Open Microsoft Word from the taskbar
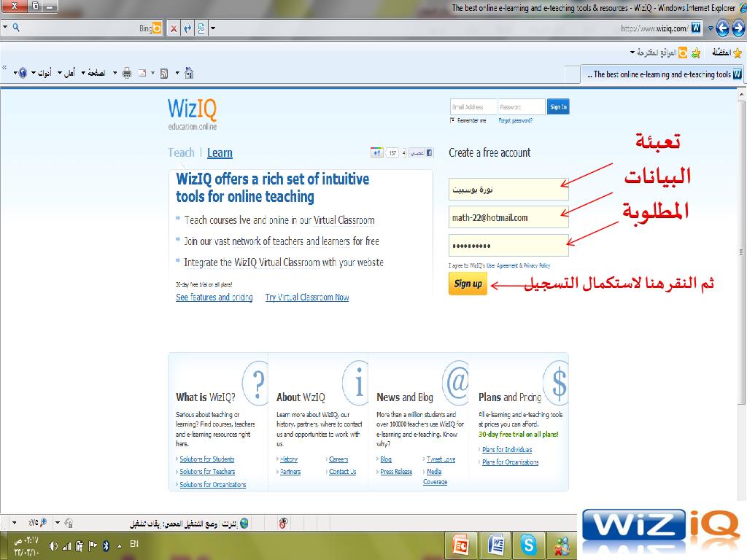Viewport: 747px width, 560px height. coord(495,545)
